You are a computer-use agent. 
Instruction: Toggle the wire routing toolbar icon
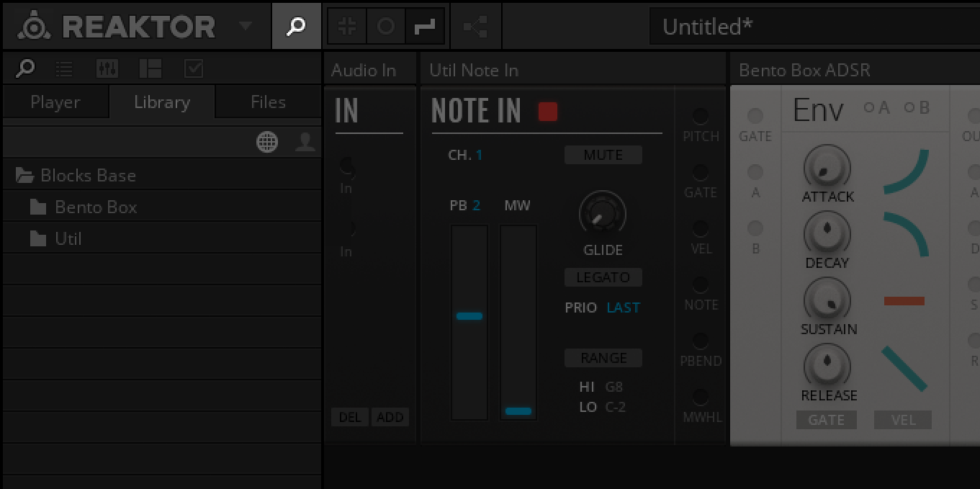(x=425, y=27)
